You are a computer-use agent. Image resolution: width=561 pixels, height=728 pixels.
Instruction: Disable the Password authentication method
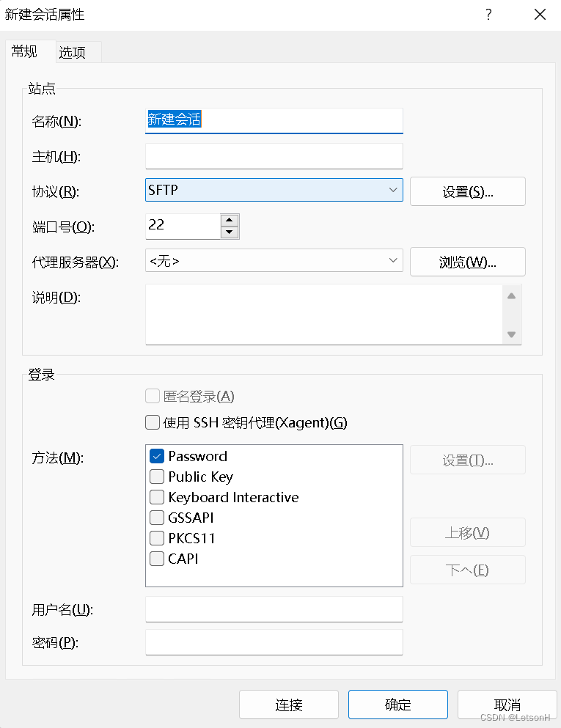[x=157, y=456]
